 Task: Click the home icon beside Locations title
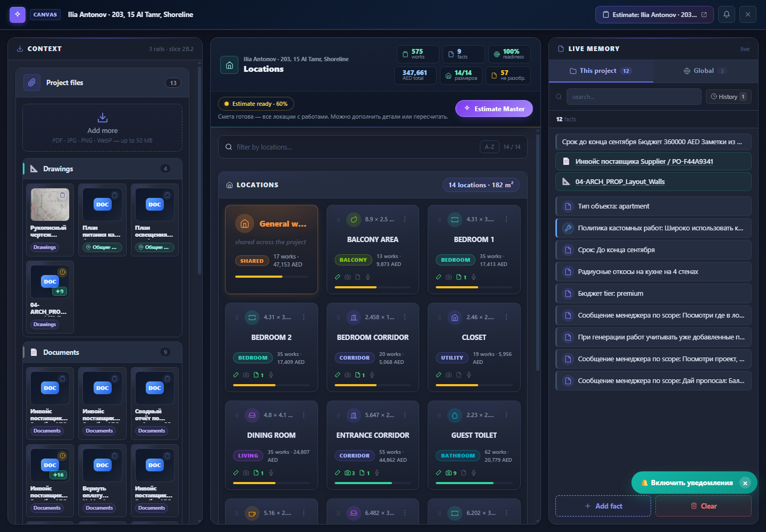tap(229, 65)
